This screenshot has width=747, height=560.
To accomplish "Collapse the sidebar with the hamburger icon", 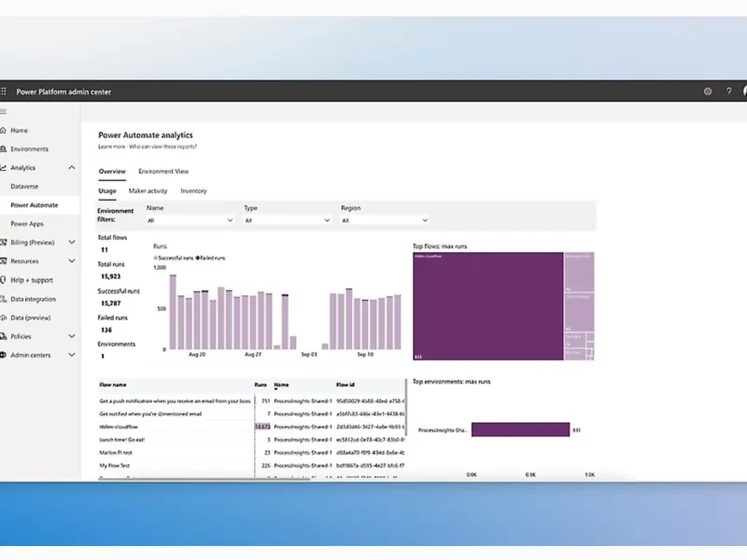I will coord(4,111).
